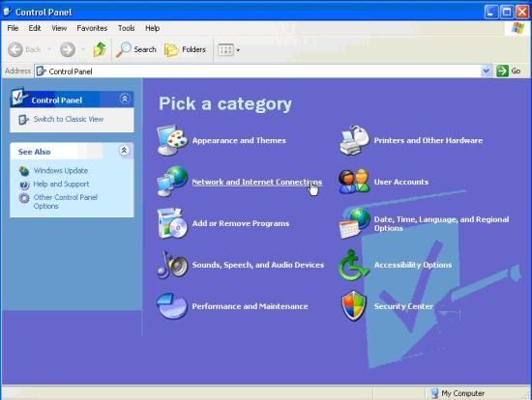Click the Windows Update icon in See Also
The width and height of the screenshot is (532, 400).
click(24, 170)
